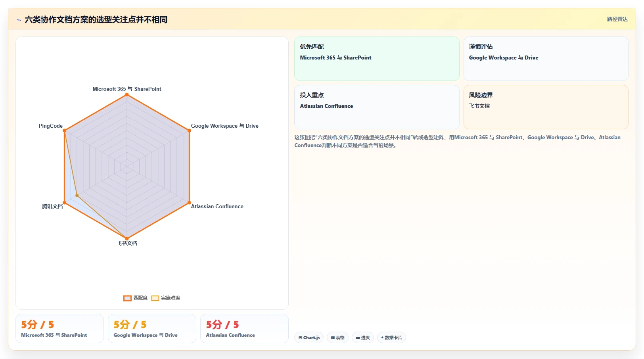Click the orange data point at Atlassian Confluence vertex
The height and width of the screenshot is (359, 644).
[x=189, y=203]
